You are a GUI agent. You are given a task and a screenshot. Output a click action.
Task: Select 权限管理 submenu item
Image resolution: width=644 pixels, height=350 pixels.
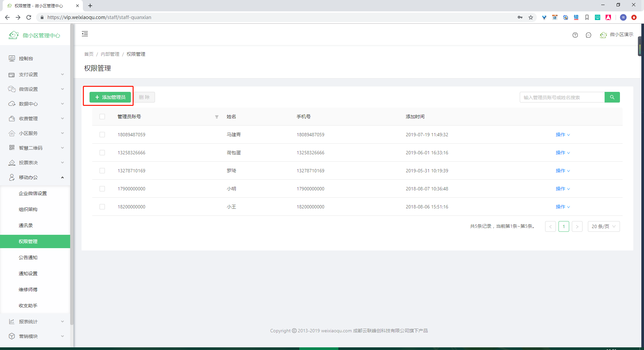coord(35,241)
